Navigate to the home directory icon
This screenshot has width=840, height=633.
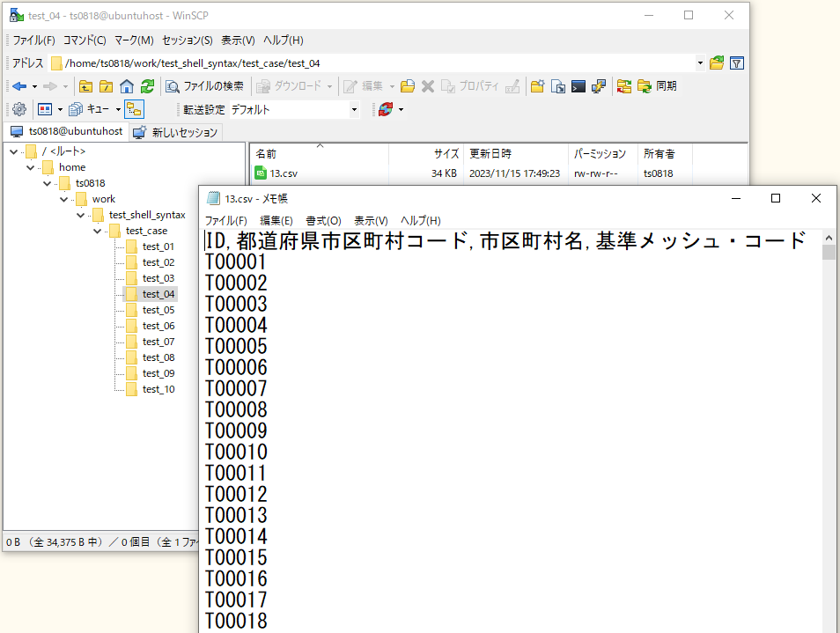pos(129,85)
